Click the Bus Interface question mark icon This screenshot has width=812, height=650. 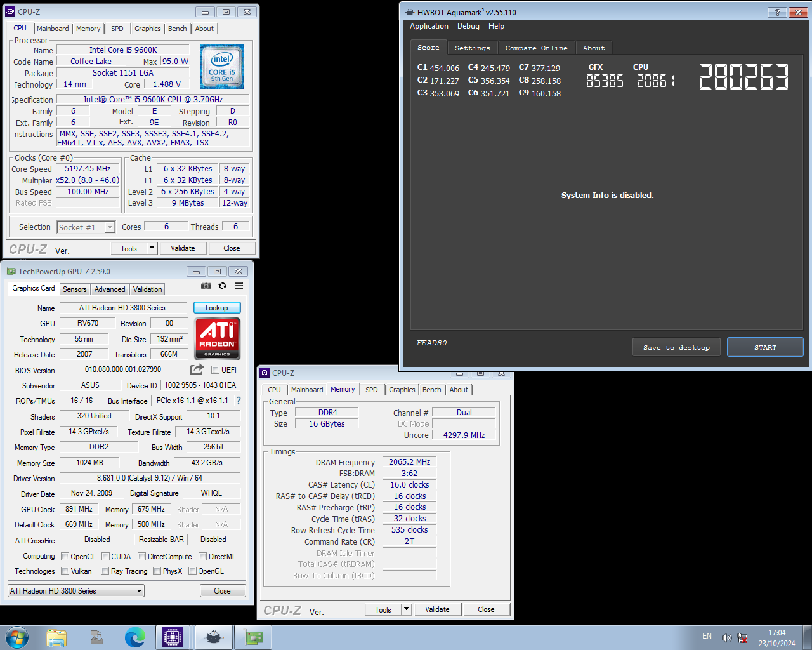(x=239, y=401)
